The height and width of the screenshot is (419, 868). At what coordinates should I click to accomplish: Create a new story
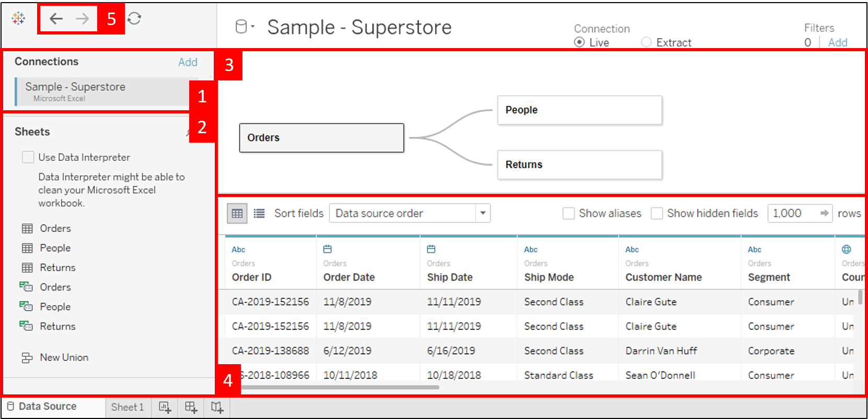tap(217, 407)
